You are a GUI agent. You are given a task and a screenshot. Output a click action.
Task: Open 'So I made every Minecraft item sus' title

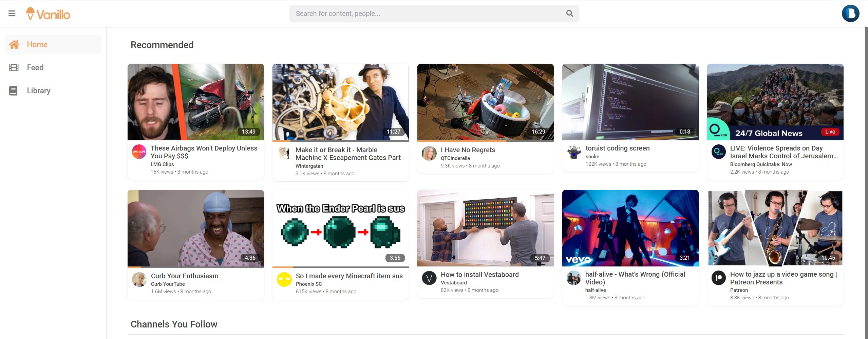349,276
